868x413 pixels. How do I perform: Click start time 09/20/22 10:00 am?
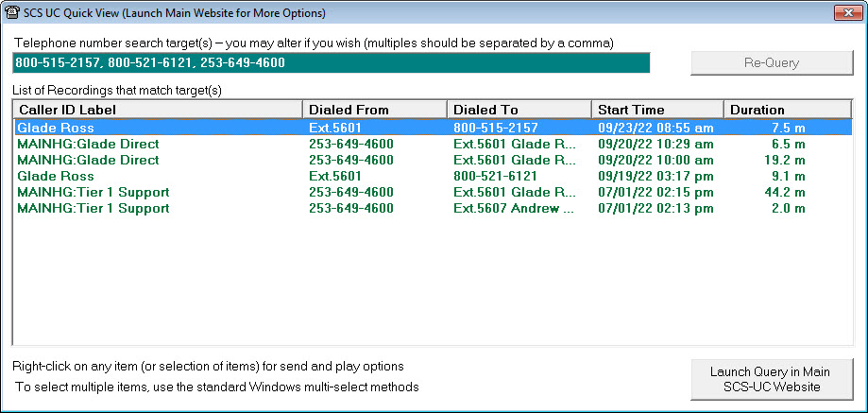656,160
